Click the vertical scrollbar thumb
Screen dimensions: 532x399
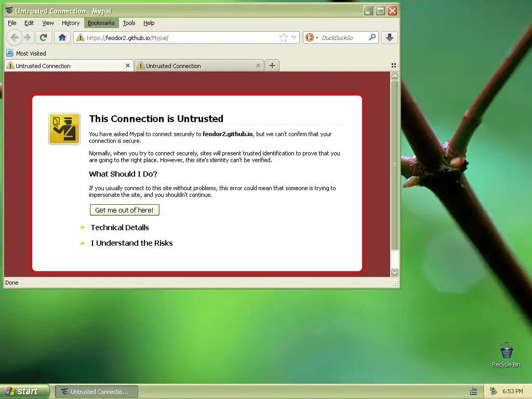click(x=394, y=165)
